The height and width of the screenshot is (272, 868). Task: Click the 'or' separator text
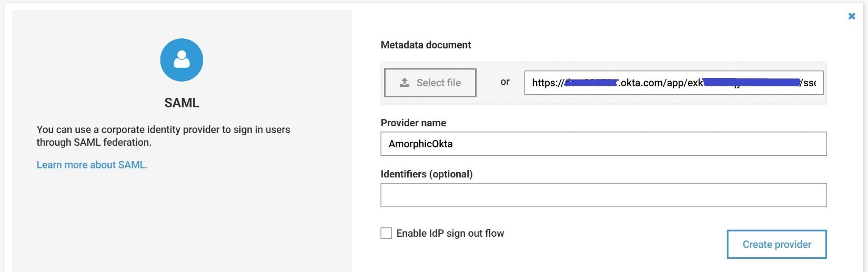coord(505,82)
